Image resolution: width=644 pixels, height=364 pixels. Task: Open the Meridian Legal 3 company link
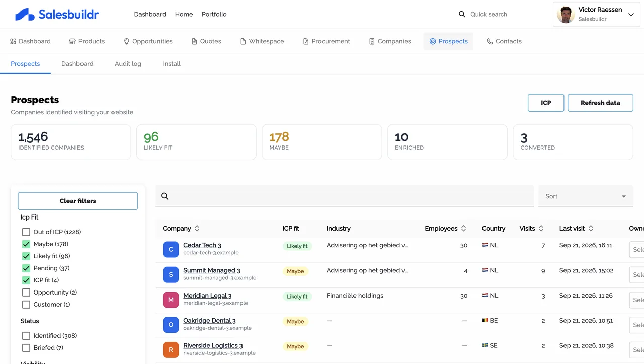[x=207, y=296]
